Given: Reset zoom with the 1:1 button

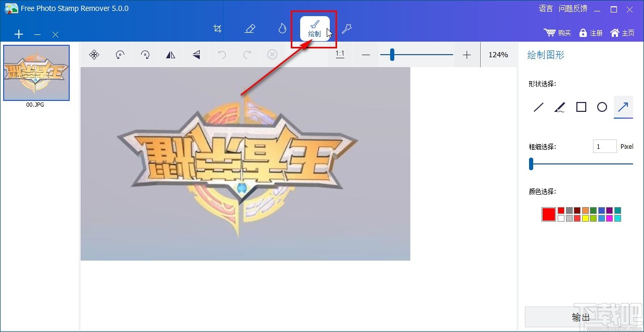Looking at the screenshot, I should [339, 54].
